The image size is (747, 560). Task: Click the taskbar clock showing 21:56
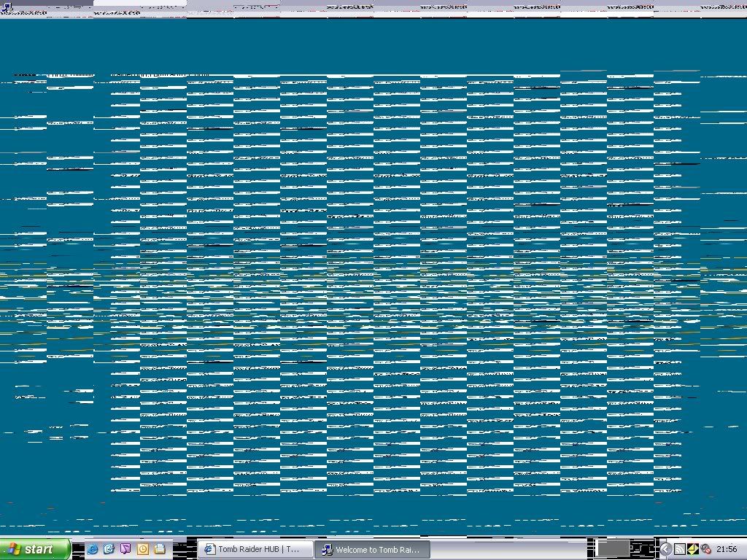tap(727, 550)
